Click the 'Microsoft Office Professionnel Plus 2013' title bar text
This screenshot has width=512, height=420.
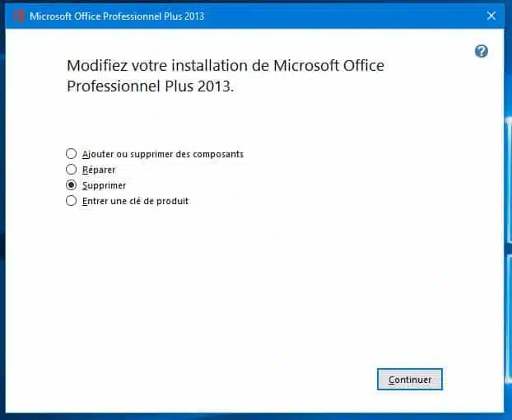(x=117, y=16)
